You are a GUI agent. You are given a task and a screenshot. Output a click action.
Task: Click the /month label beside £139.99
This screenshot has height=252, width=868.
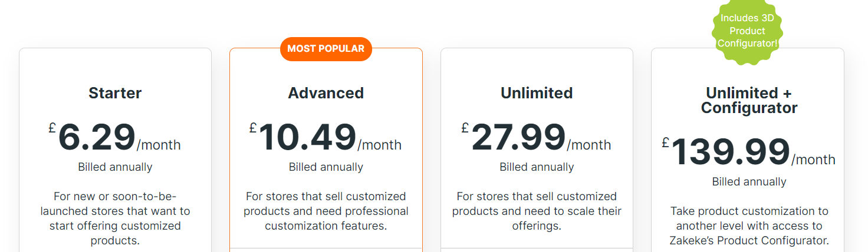click(x=813, y=160)
